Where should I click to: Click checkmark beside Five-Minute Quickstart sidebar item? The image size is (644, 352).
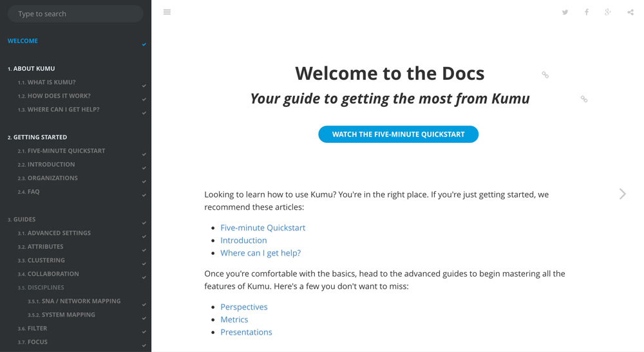click(x=144, y=154)
